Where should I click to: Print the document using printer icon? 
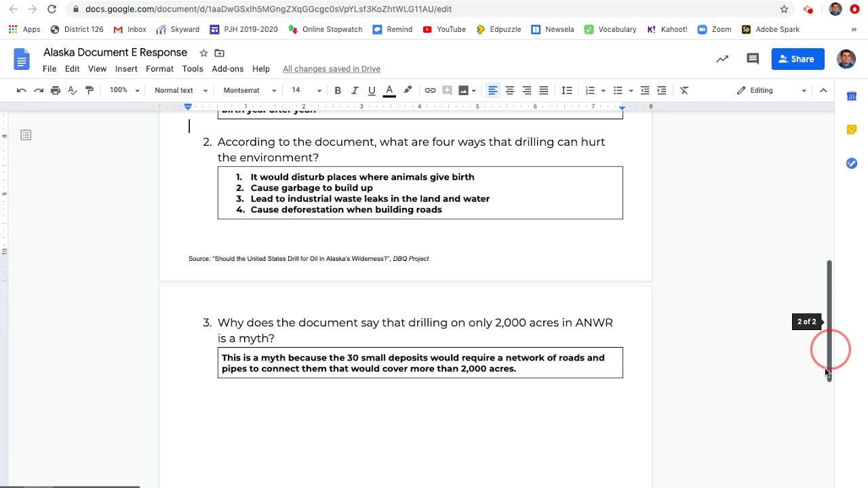(56, 90)
